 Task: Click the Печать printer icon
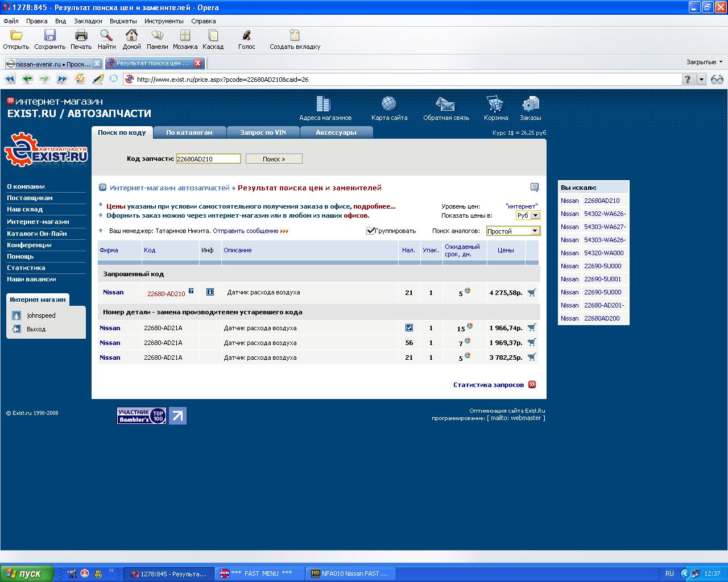coord(81,36)
